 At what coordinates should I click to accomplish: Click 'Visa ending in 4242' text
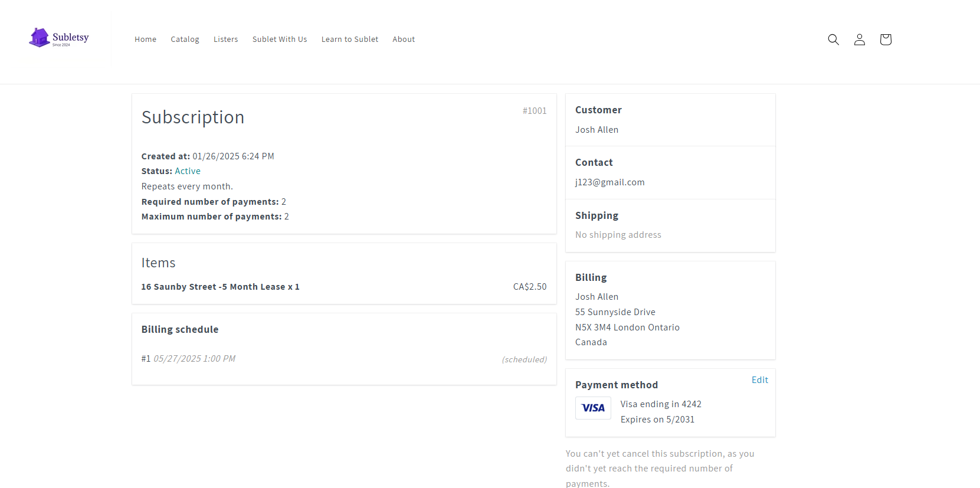pos(661,404)
